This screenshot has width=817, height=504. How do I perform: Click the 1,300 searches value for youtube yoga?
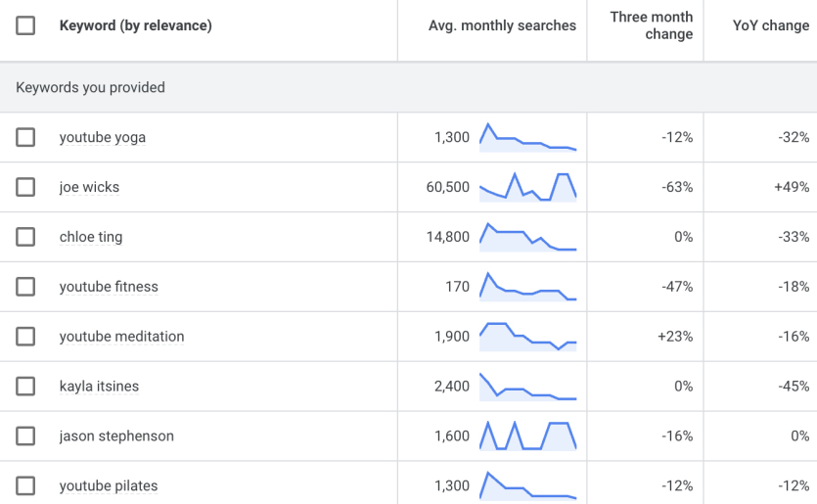(x=452, y=138)
